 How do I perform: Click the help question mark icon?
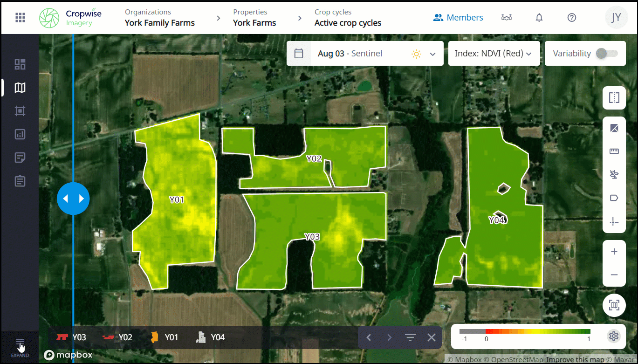coord(572,18)
